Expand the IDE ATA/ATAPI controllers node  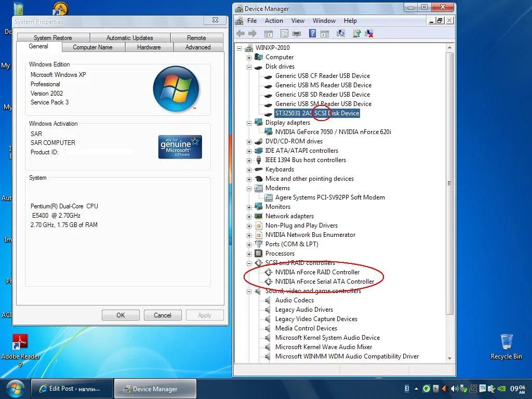tap(249, 151)
